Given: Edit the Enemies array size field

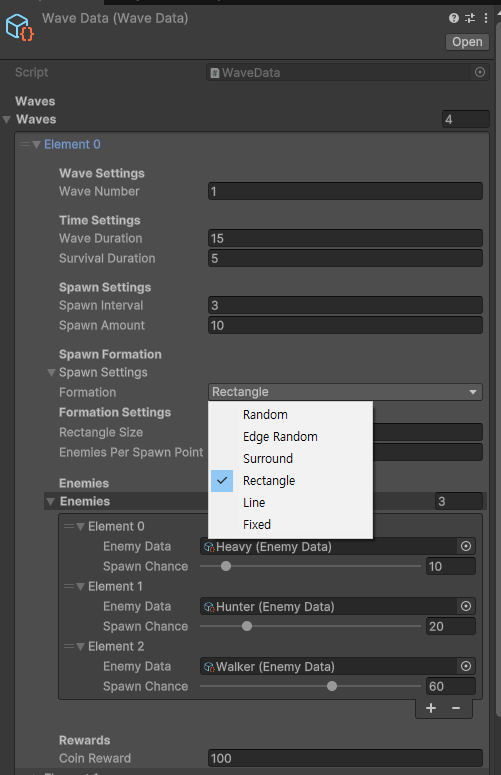Looking at the screenshot, I should [459, 501].
